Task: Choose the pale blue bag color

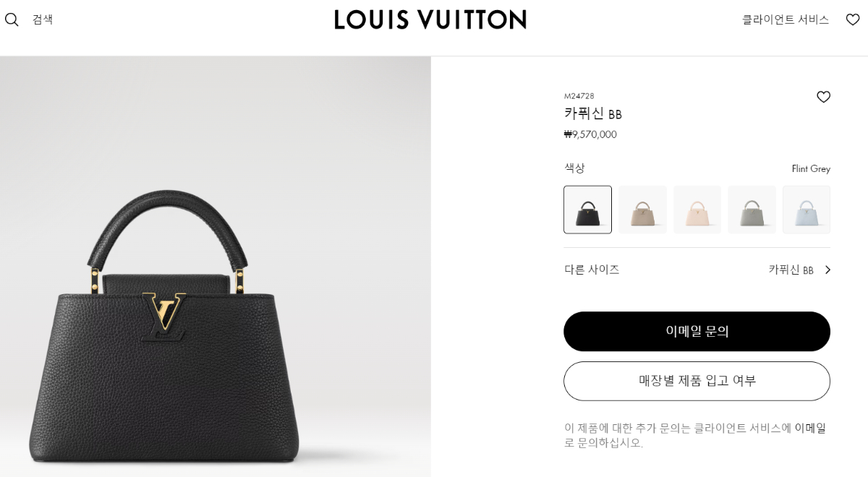Action: (807, 210)
